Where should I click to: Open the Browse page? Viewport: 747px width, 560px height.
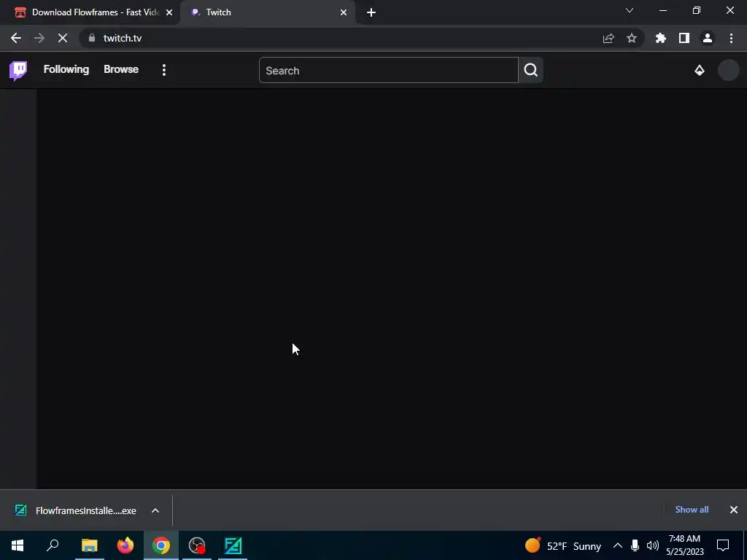tap(121, 69)
